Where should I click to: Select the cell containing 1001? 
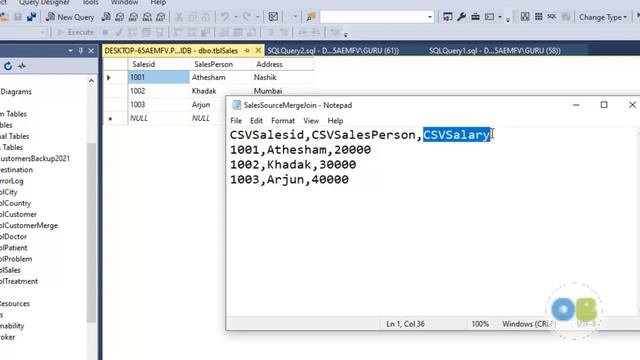coord(158,77)
